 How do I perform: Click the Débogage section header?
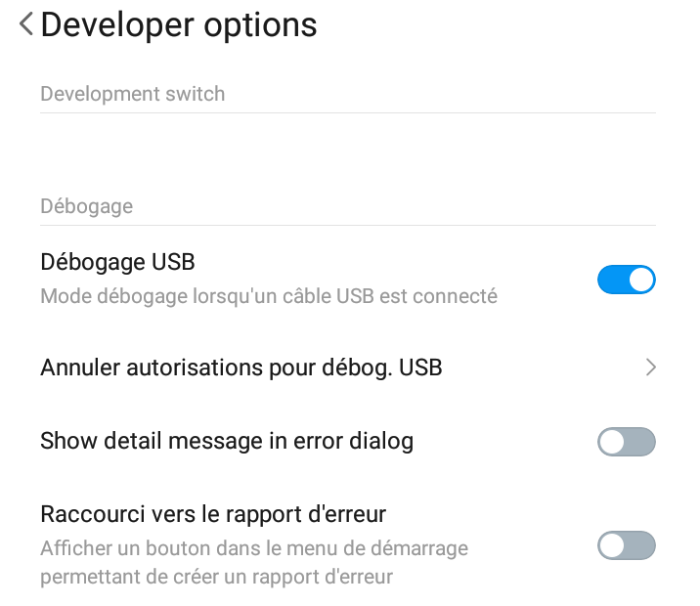tap(87, 206)
